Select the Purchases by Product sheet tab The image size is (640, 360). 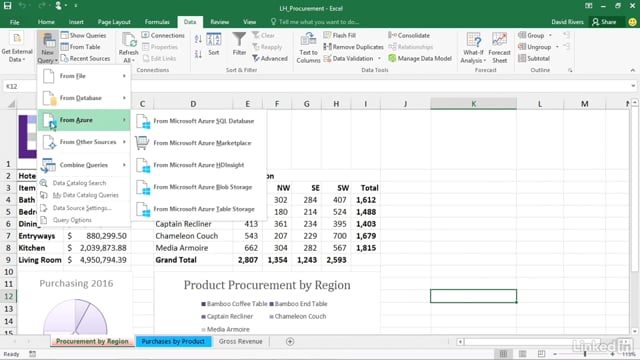click(x=173, y=341)
